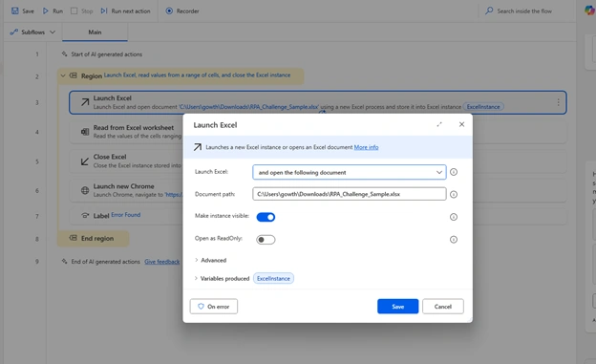Click the End region action
596x364 pixels.
(93, 239)
